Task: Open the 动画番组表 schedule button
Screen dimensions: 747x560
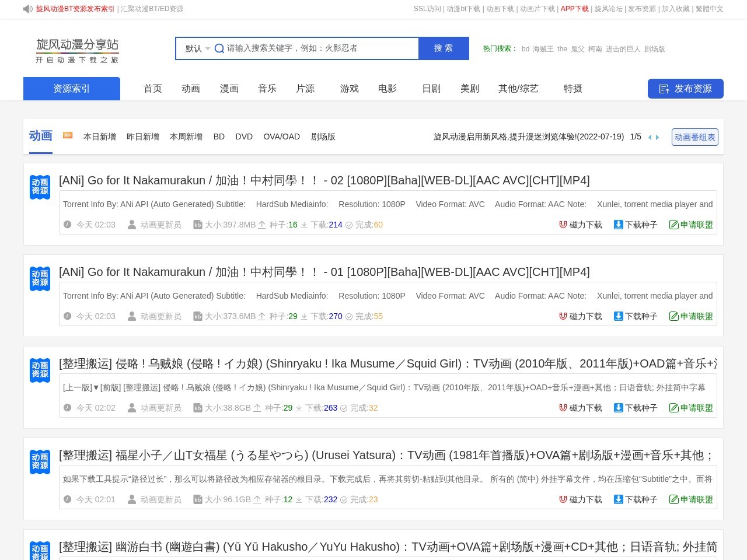Action: pyautogui.click(x=695, y=137)
